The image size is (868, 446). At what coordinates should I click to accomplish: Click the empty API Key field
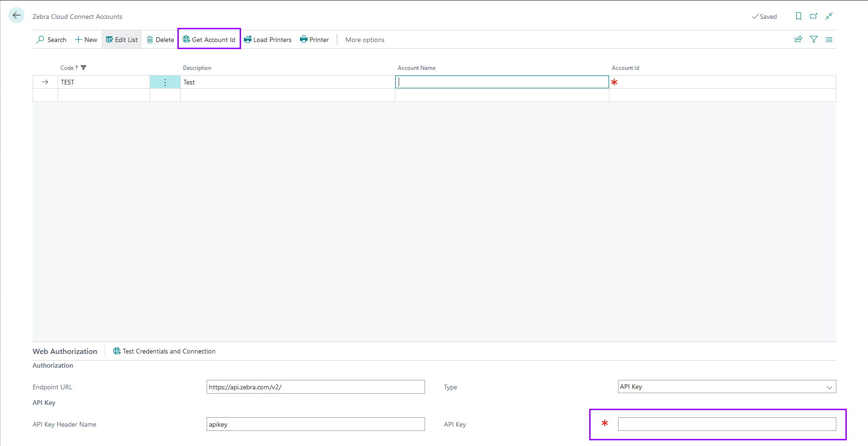(727, 424)
